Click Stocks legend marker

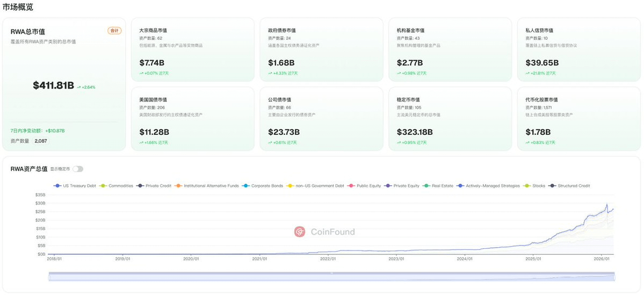coord(527,185)
